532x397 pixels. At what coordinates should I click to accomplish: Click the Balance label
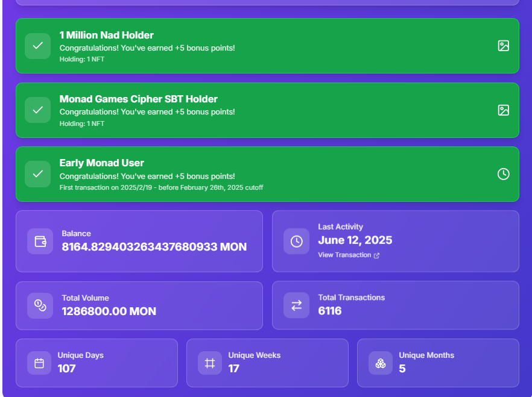76,234
